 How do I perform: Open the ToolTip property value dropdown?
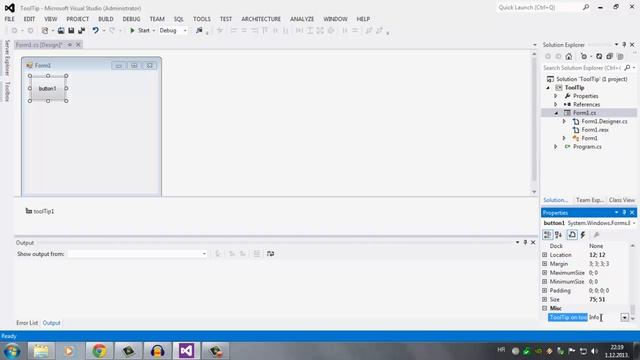click(624, 317)
